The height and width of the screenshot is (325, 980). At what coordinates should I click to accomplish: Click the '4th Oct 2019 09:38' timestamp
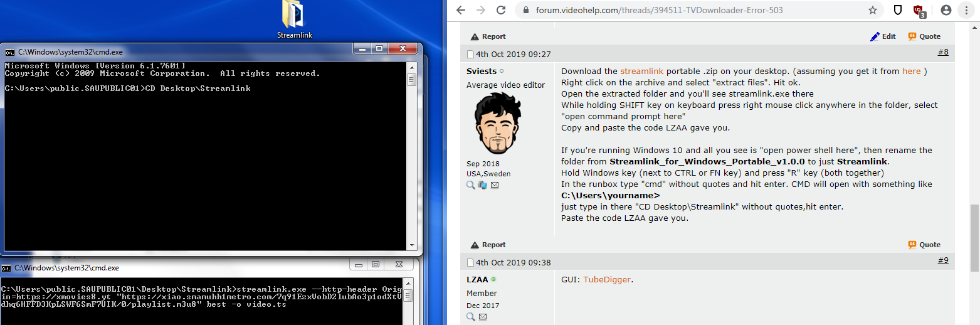tap(514, 263)
